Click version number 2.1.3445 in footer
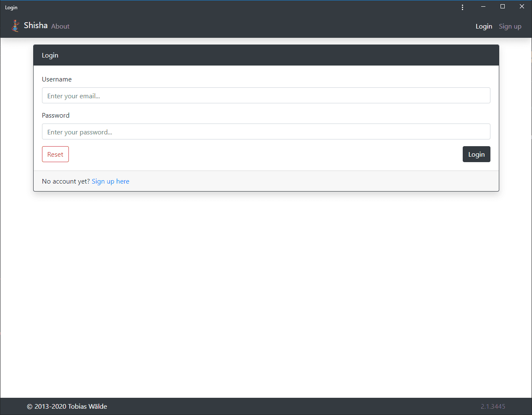532x415 pixels. pos(493,407)
